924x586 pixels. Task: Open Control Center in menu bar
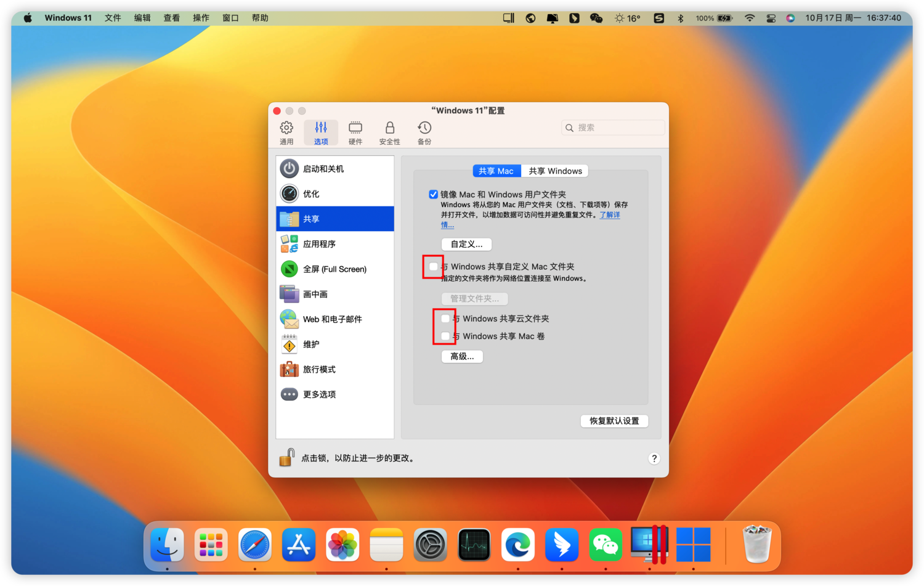[771, 18]
